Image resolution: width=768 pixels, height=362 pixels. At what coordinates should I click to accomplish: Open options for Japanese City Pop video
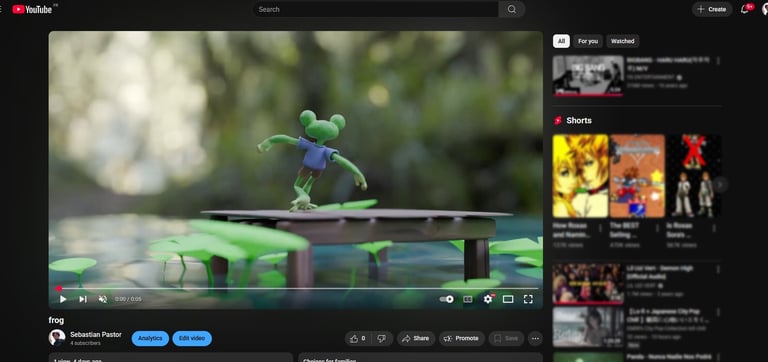tap(718, 313)
